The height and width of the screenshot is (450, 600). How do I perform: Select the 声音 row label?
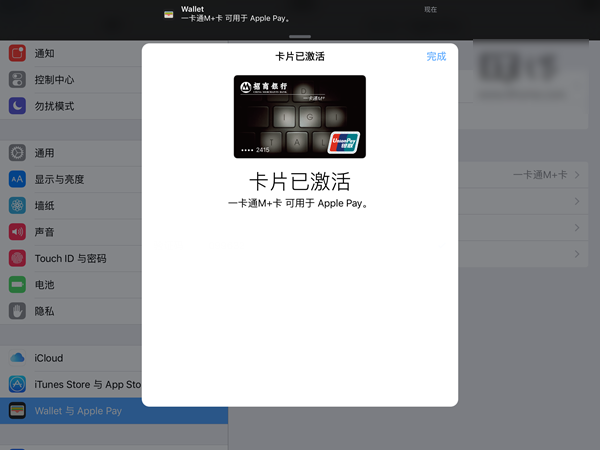(44, 232)
